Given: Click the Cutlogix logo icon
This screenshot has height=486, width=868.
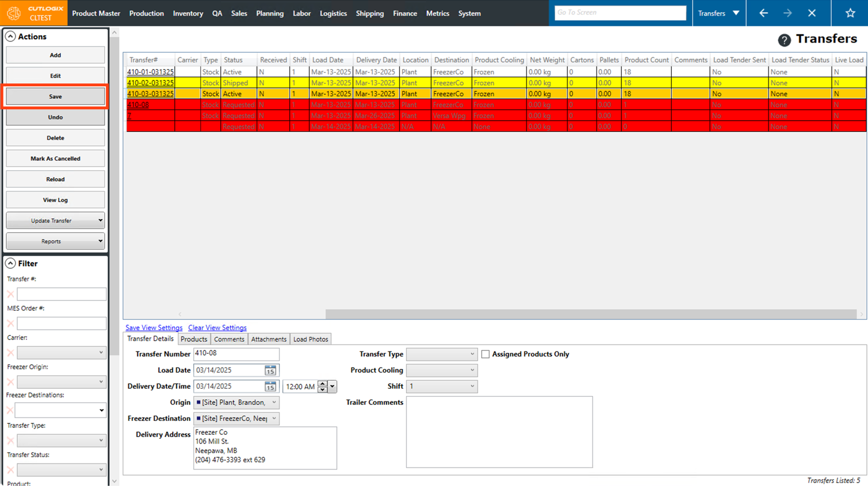Looking at the screenshot, I should pos(14,13).
